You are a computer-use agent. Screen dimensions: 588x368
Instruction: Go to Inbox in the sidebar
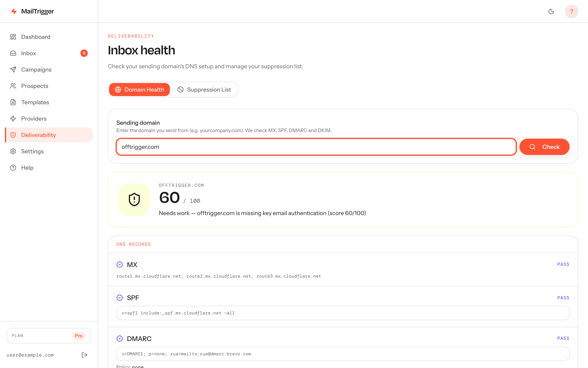point(49,53)
